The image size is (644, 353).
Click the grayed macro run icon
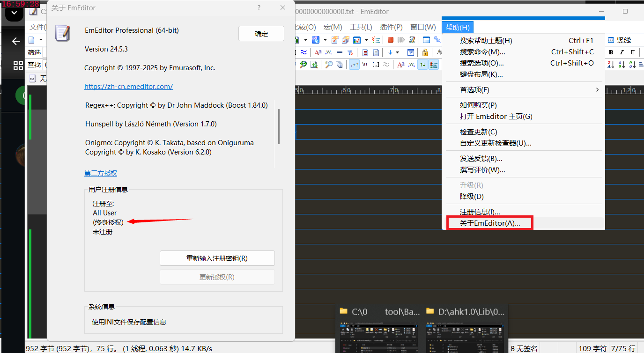point(401,40)
